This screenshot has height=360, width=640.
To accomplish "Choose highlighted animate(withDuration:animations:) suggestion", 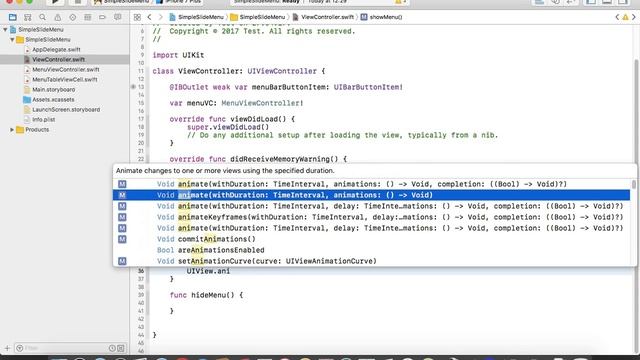I will [371, 195].
